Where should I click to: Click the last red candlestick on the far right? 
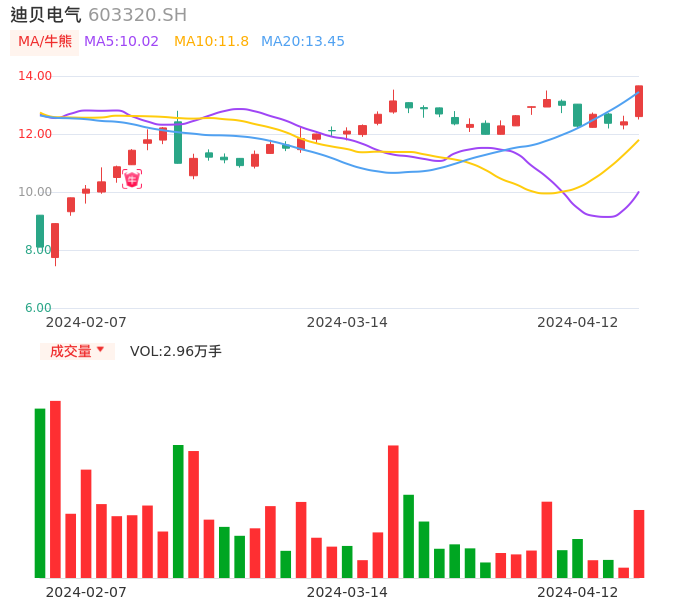pos(639,102)
